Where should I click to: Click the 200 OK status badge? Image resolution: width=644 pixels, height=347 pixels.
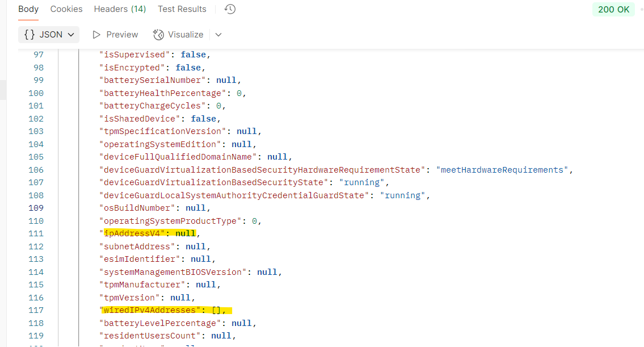(613, 9)
